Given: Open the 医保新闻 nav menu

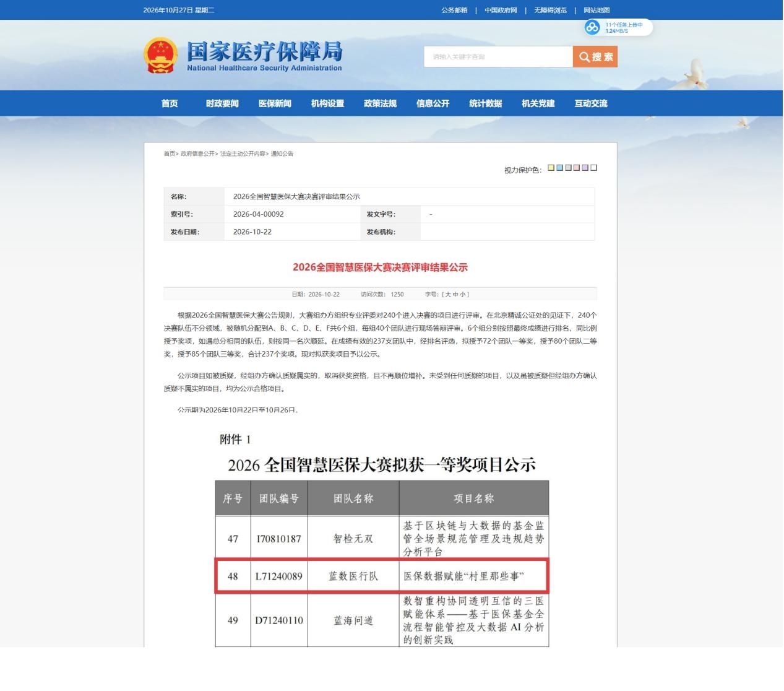Looking at the screenshot, I should point(275,103).
